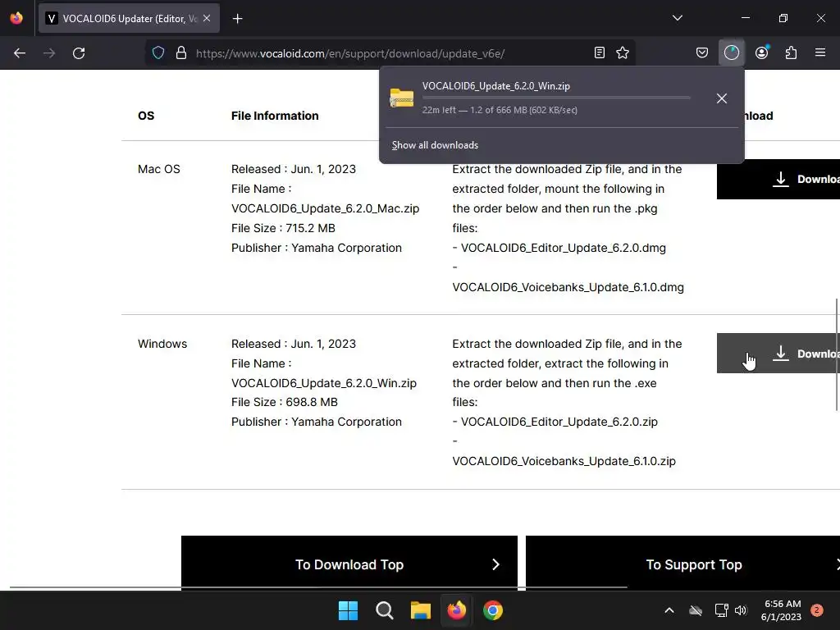Go back to the previous page
Viewport: 840px width, 630px height.
point(20,53)
